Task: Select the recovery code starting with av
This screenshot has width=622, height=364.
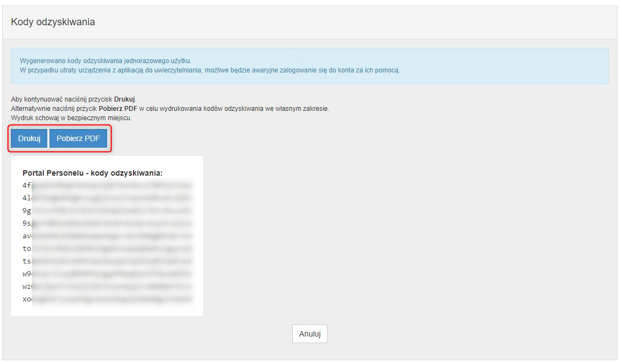Action: point(107,236)
